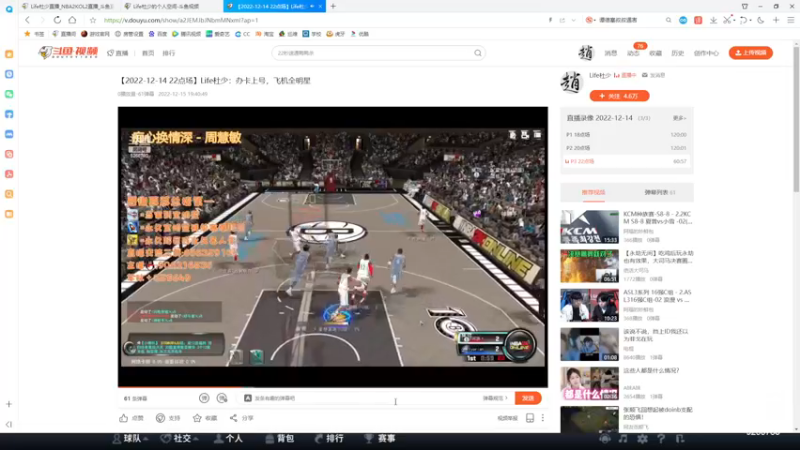Click the red square extension icon
This screenshot has height=450, width=800.
[x=698, y=20]
